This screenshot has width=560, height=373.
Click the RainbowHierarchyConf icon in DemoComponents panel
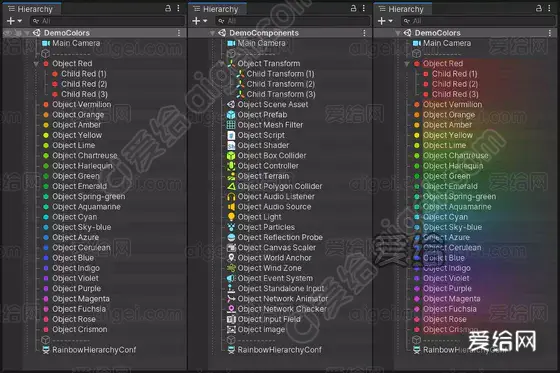click(x=231, y=350)
